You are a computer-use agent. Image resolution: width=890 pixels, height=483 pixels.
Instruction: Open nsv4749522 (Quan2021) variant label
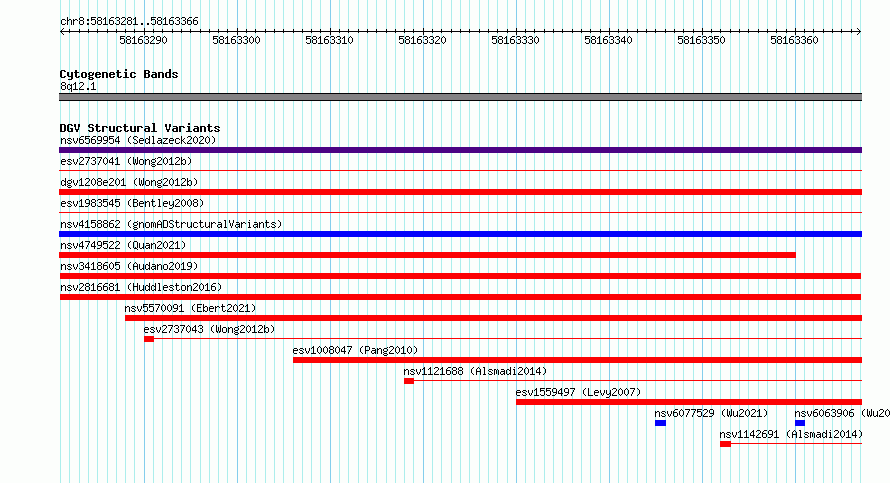point(123,245)
